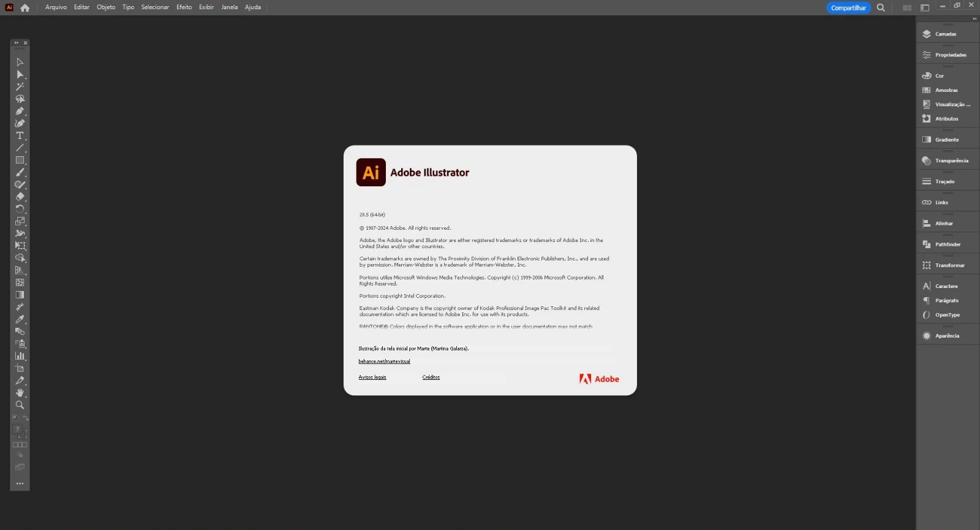The height and width of the screenshot is (530, 980).
Task: Close the floating tools panel
Action: point(25,43)
